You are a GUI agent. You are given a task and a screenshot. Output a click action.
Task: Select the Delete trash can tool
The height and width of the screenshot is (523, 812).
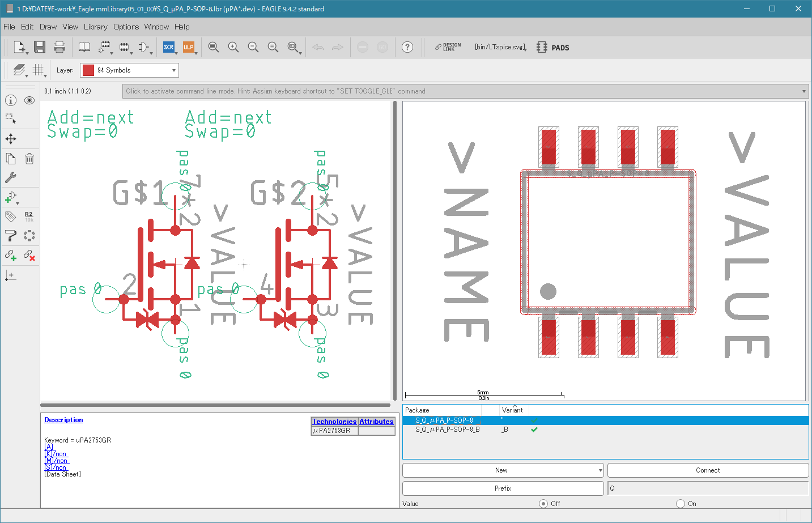tap(29, 159)
